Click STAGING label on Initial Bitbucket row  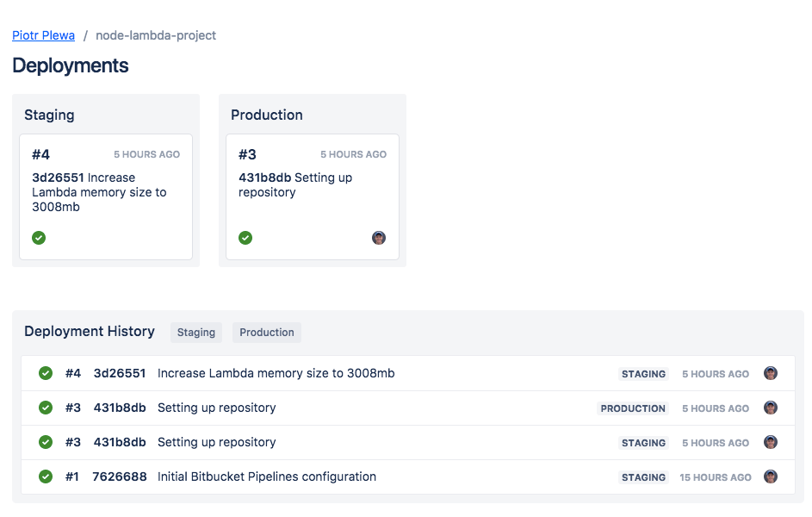[x=643, y=477]
